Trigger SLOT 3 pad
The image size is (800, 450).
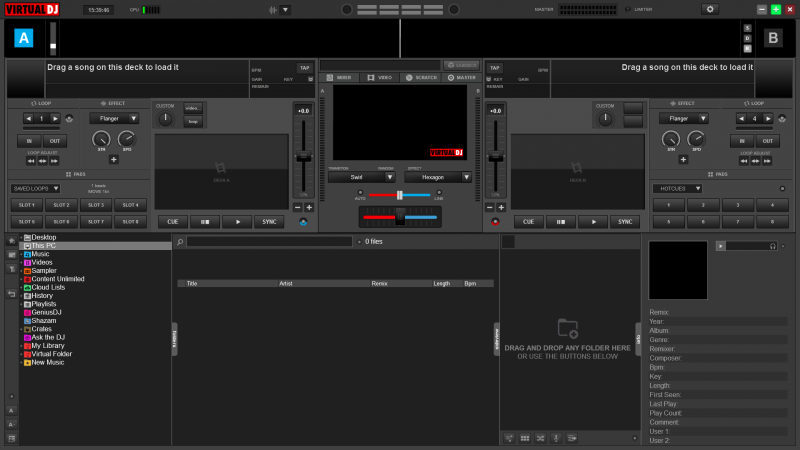click(x=96, y=205)
